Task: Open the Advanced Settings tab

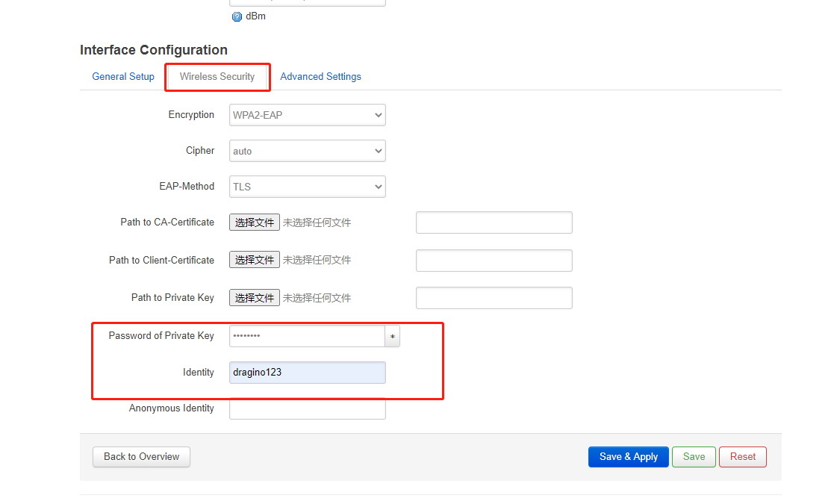Action: pos(320,76)
